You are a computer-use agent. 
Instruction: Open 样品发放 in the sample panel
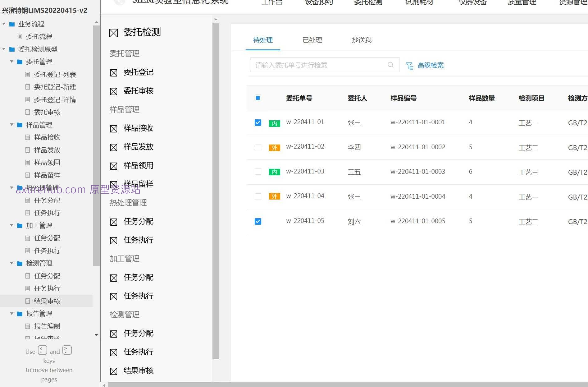point(138,147)
